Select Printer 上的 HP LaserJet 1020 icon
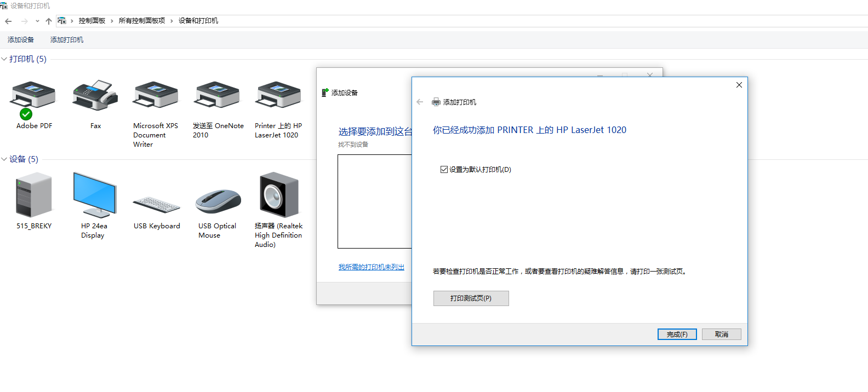The height and width of the screenshot is (392, 868). click(x=278, y=95)
